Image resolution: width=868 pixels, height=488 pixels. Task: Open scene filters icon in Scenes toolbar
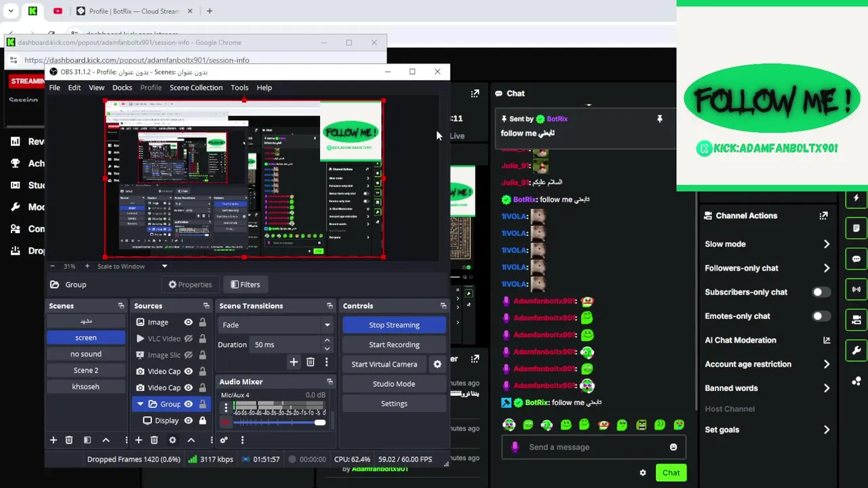click(87, 440)
